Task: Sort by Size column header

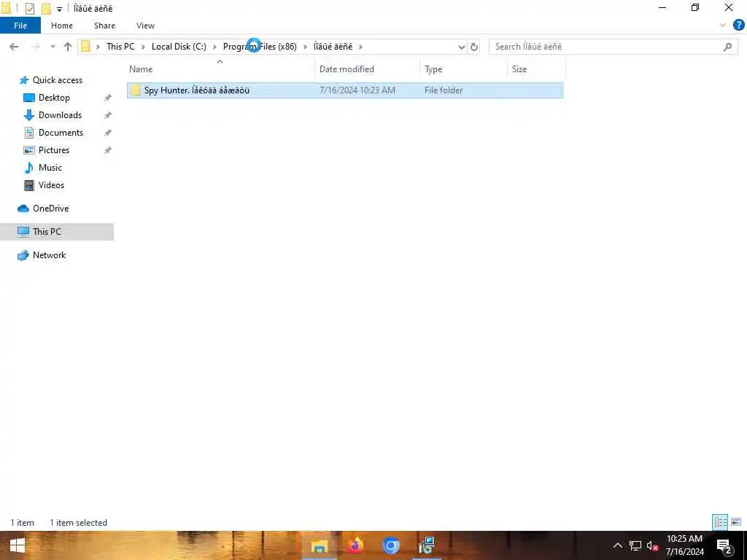Action: point(536,69)
